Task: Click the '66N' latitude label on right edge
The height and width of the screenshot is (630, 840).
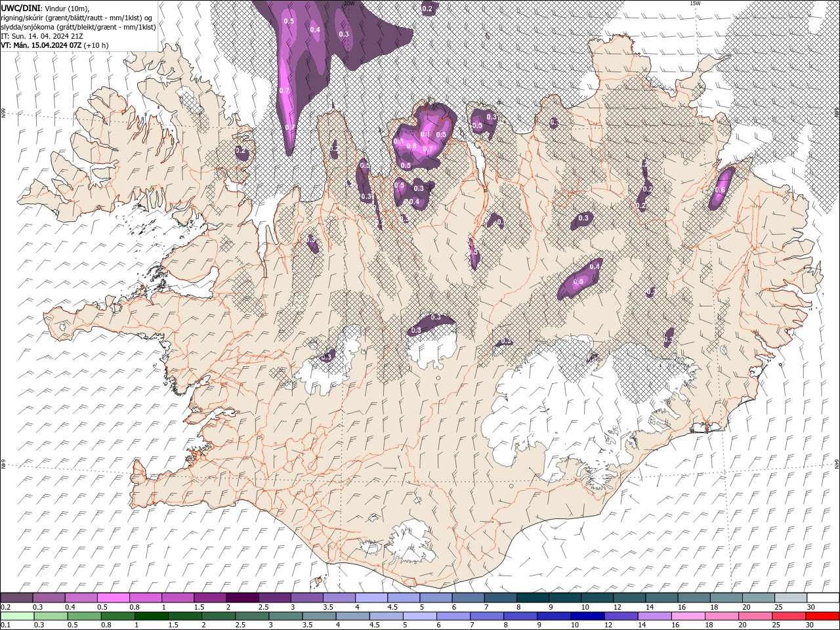Action: point(837,112)
